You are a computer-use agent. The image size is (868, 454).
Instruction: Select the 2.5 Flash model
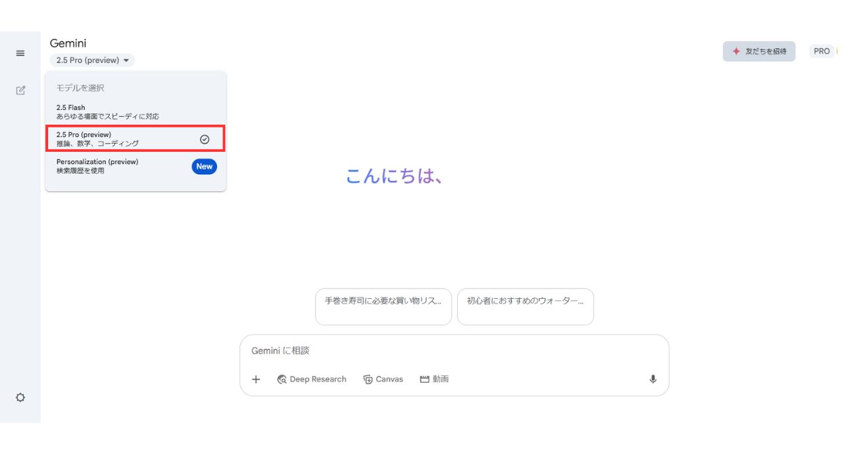pos(136,112)
